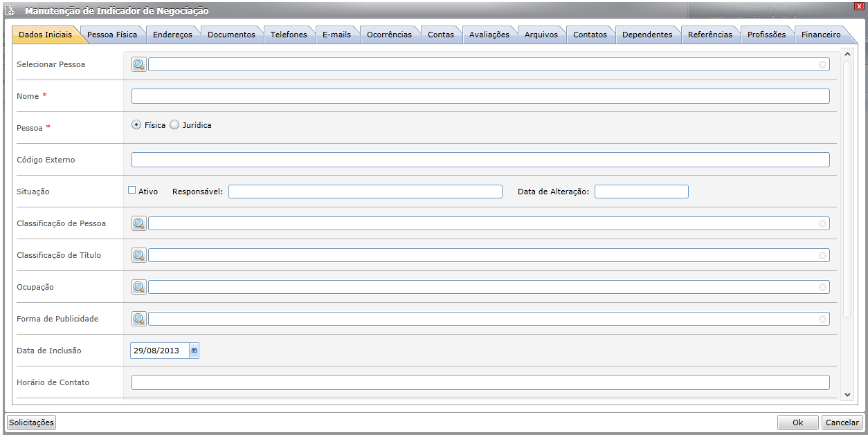Viewport: 868px width, 437px height.
Task: Switch to the Dados Iniciais tab
Action: [x=45, y=35]
